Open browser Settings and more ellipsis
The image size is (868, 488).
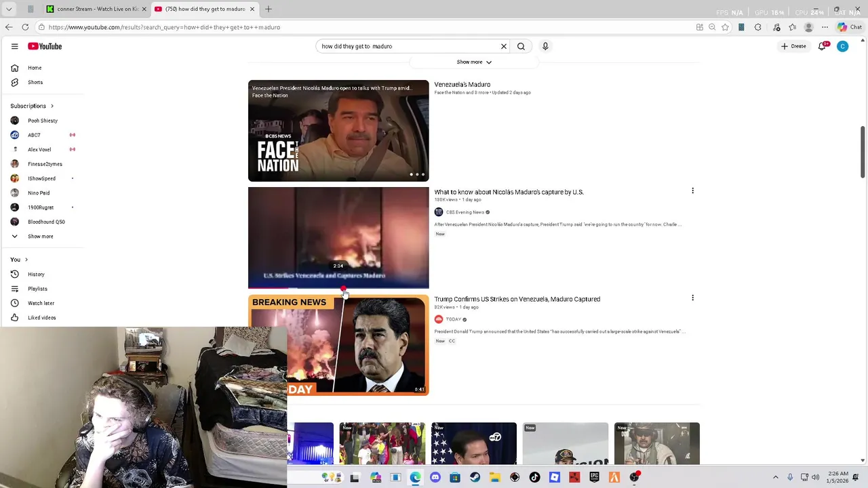[825, 27]
